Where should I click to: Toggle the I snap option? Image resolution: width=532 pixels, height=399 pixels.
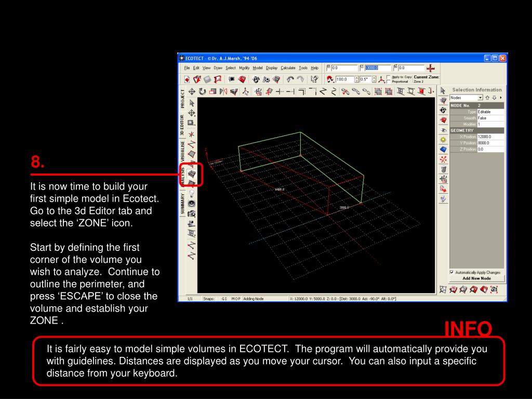click(225, 299)
